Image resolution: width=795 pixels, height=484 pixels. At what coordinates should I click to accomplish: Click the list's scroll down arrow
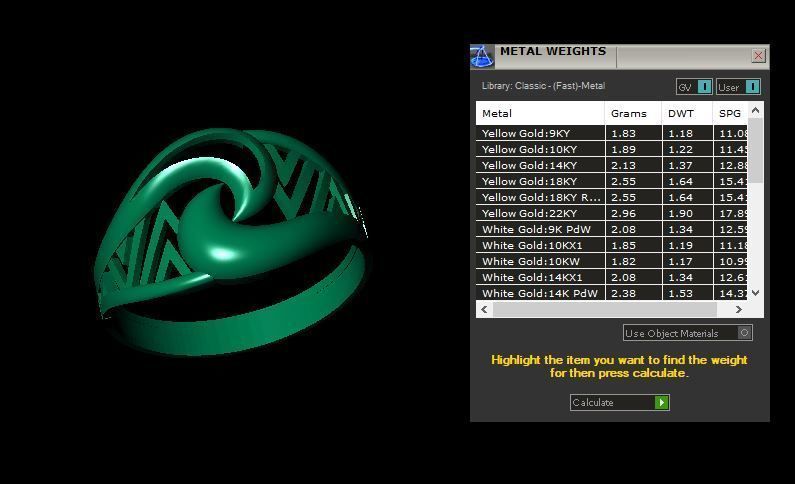(755, 293)
